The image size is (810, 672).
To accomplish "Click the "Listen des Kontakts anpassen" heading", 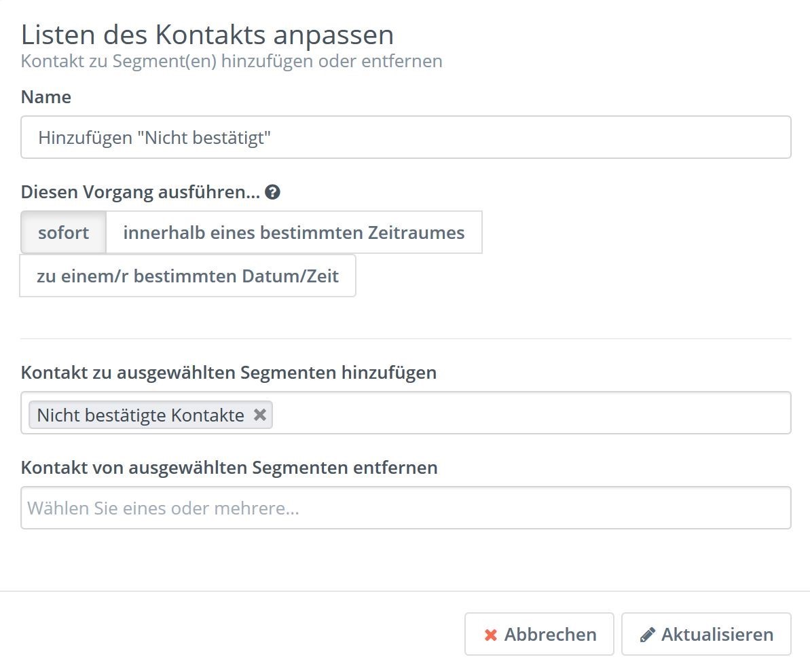I will pyautogui.click(x=207, y=35).
